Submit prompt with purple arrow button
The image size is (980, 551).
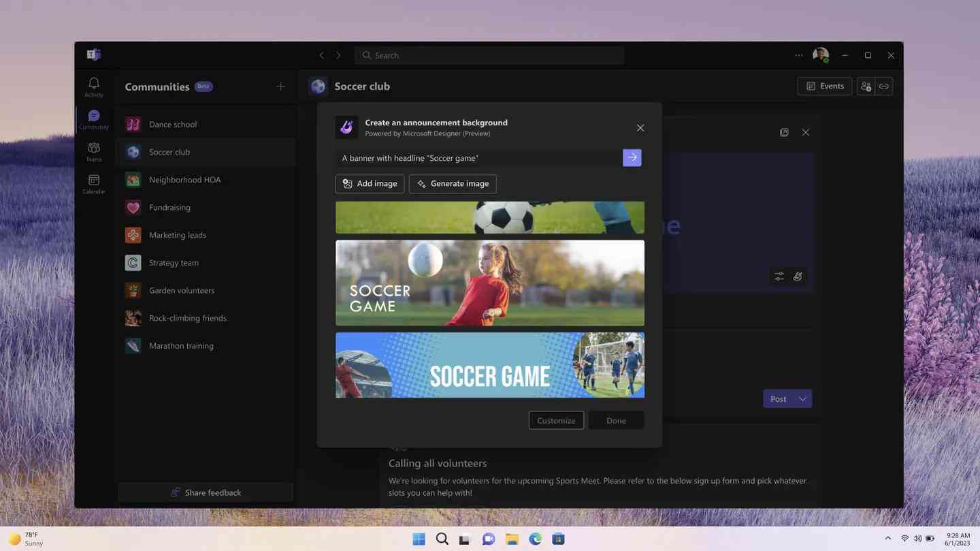(632, 158)
